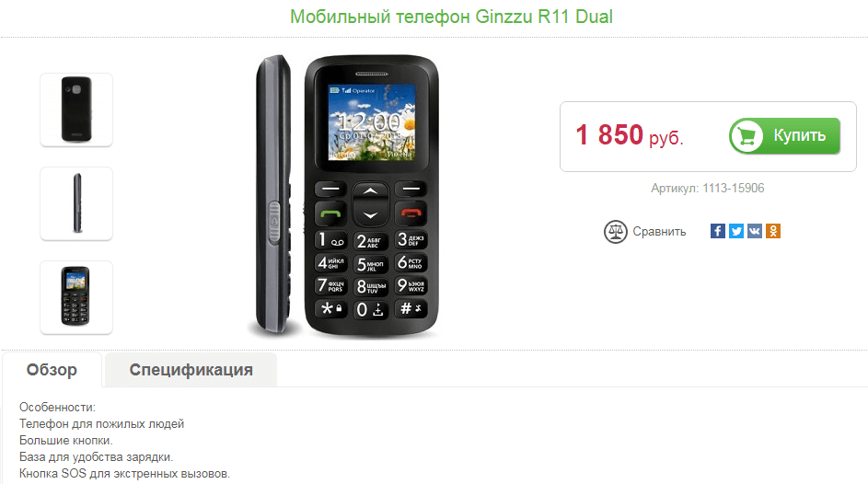
Task: Click the main Ginzzu phone front image
Action: point(372,196)
